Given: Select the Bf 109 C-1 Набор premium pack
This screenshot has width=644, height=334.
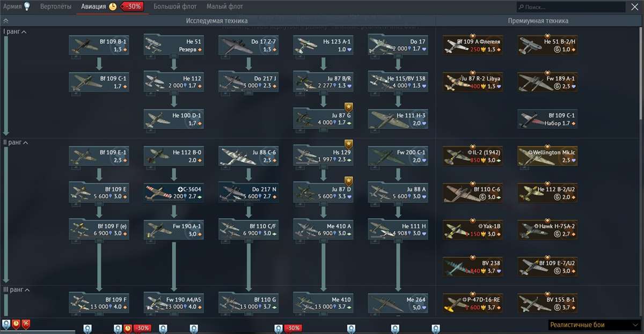Looking at the screenshot, I should click(547, 120).
